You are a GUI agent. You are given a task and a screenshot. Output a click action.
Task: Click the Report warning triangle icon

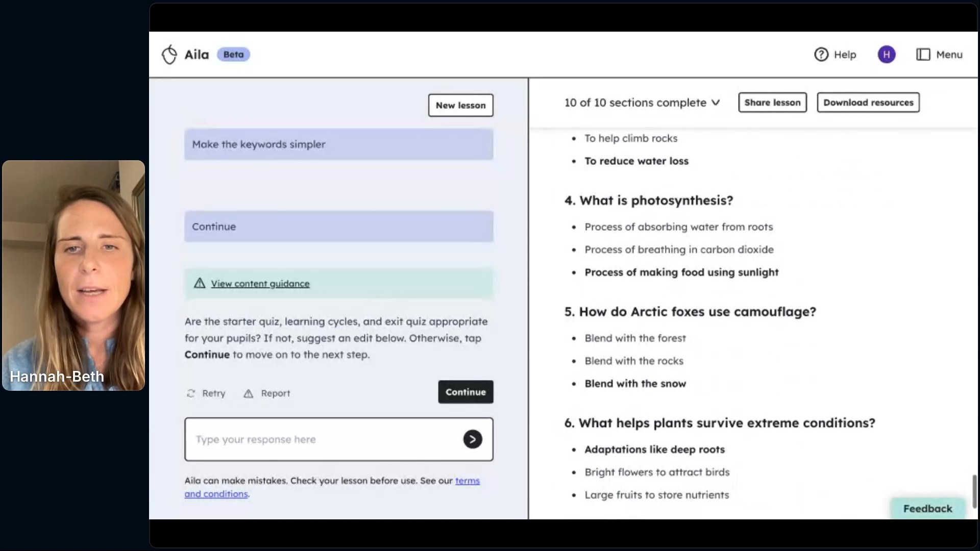(248, 393)
